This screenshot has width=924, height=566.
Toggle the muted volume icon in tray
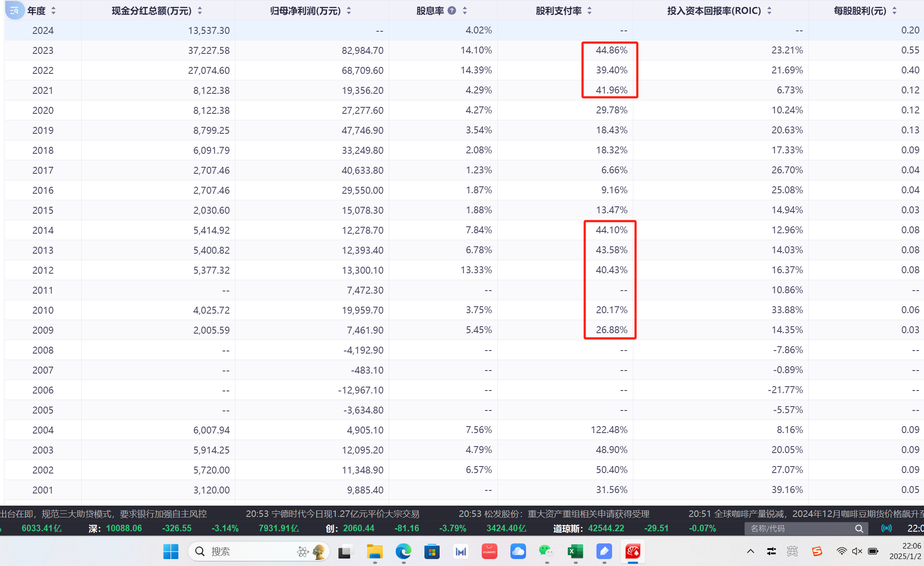coord(857,551)
